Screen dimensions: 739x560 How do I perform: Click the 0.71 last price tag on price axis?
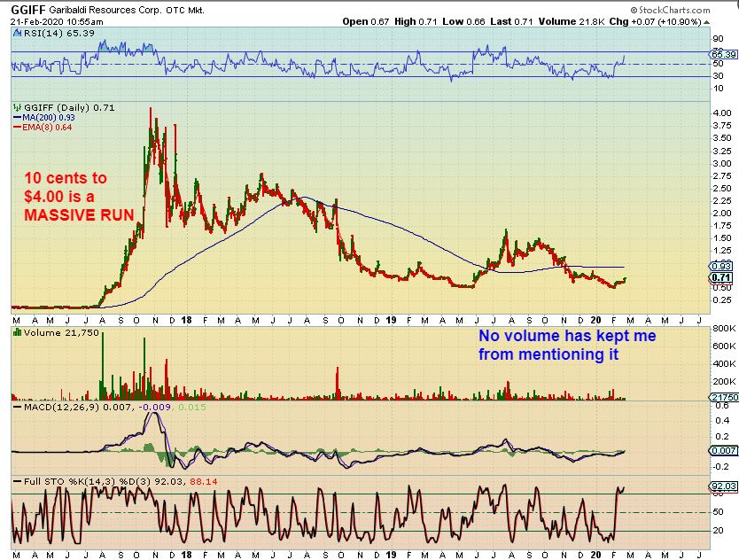click(721, 277)
